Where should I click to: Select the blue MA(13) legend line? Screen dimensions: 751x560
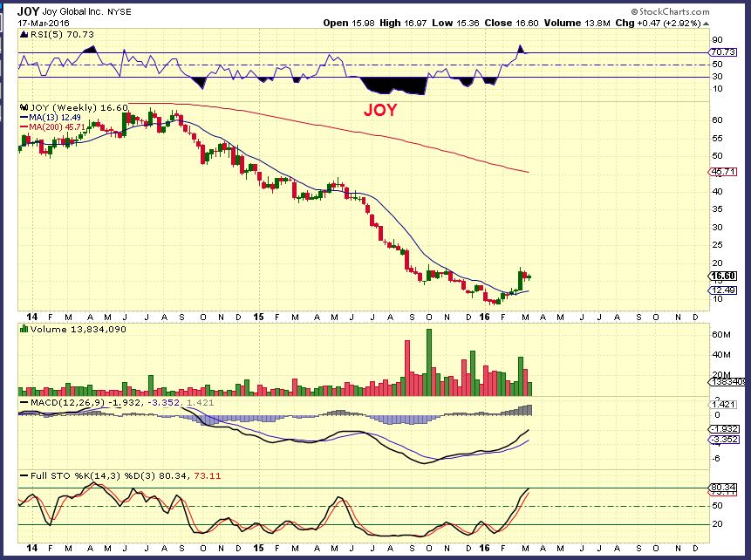(x=24, y=118)
